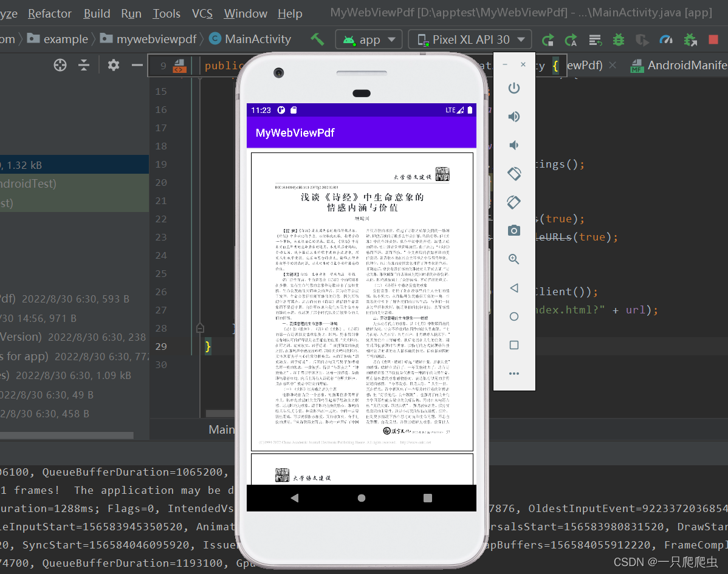The image size is (728, 574).
Task: Click the emulator volume up icon
Action: click(514, 117)
